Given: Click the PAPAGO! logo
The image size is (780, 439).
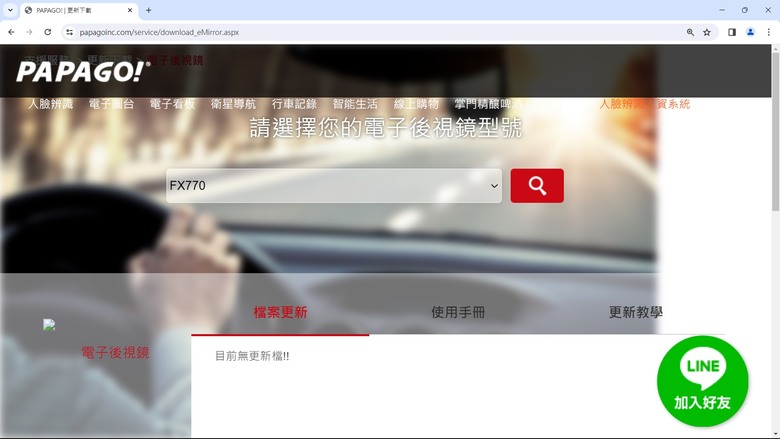Looking at the screenshot, I should (x=83, y=72).
